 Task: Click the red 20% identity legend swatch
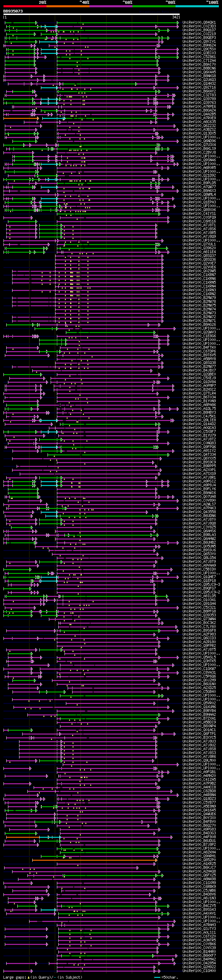25,6
